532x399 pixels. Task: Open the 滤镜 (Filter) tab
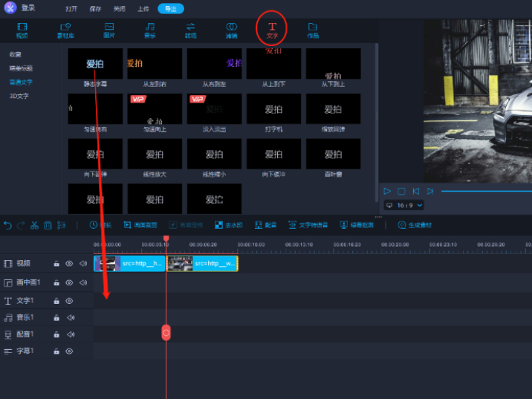(231, 30)
